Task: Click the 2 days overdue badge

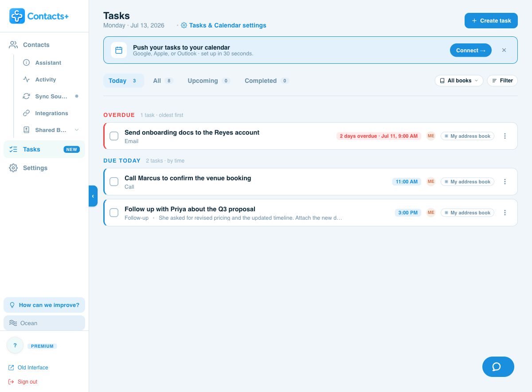Action: [x=379, y=136]
